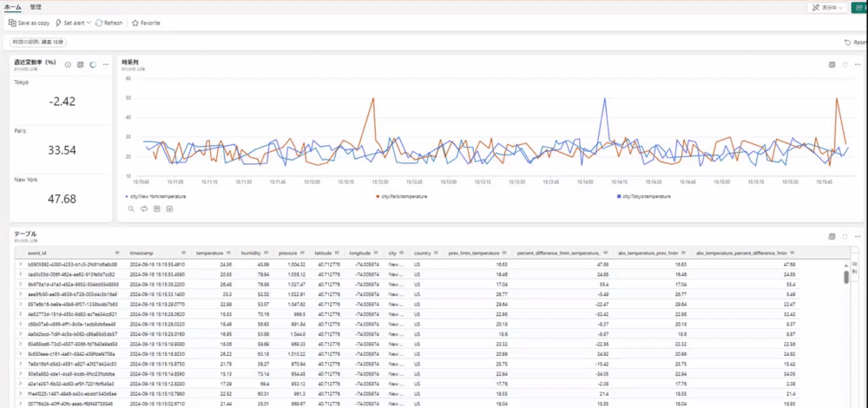Open latitude column menu
Viewport: 868px width, 408px height.
point(339,253)
